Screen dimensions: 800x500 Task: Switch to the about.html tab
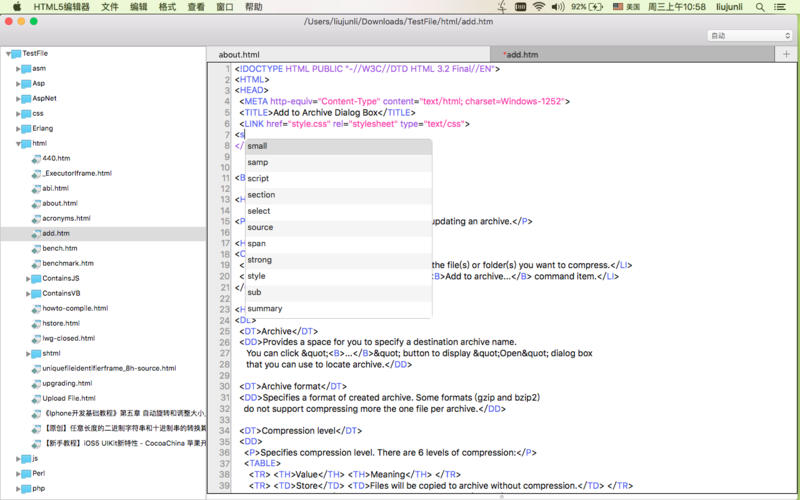click(239, 54)
